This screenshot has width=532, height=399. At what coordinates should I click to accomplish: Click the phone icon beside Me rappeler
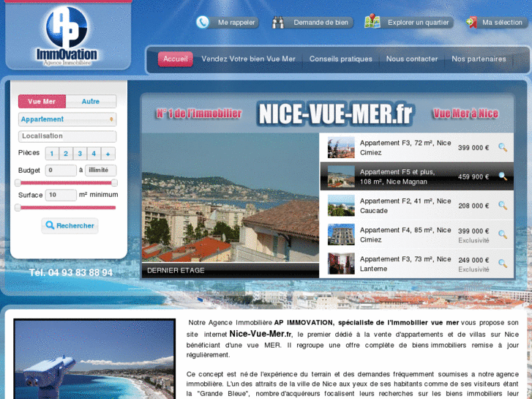click(x=203, y=22)
